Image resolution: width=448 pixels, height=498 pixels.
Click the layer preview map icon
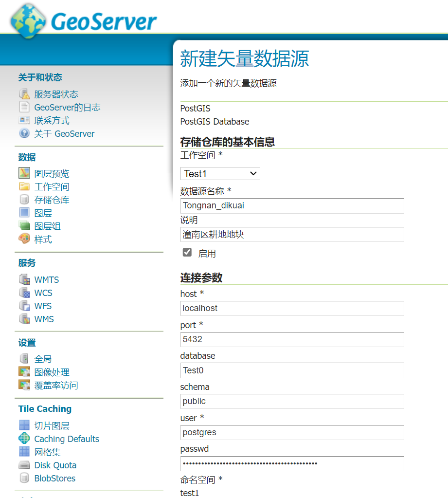24,173
